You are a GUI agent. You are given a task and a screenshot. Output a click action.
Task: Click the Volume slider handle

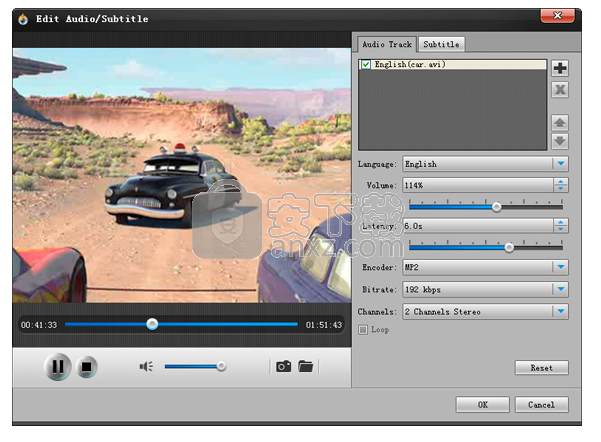(x=496, y=207)
